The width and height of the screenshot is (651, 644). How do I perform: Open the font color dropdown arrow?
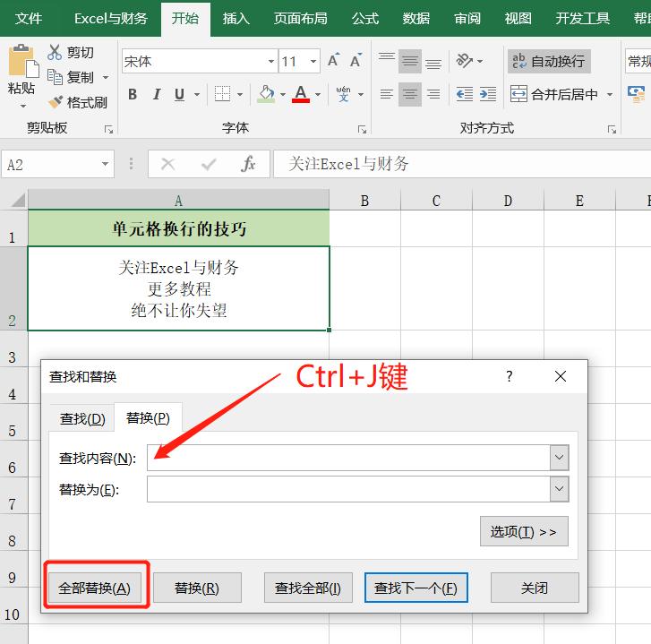coord(318,95)
